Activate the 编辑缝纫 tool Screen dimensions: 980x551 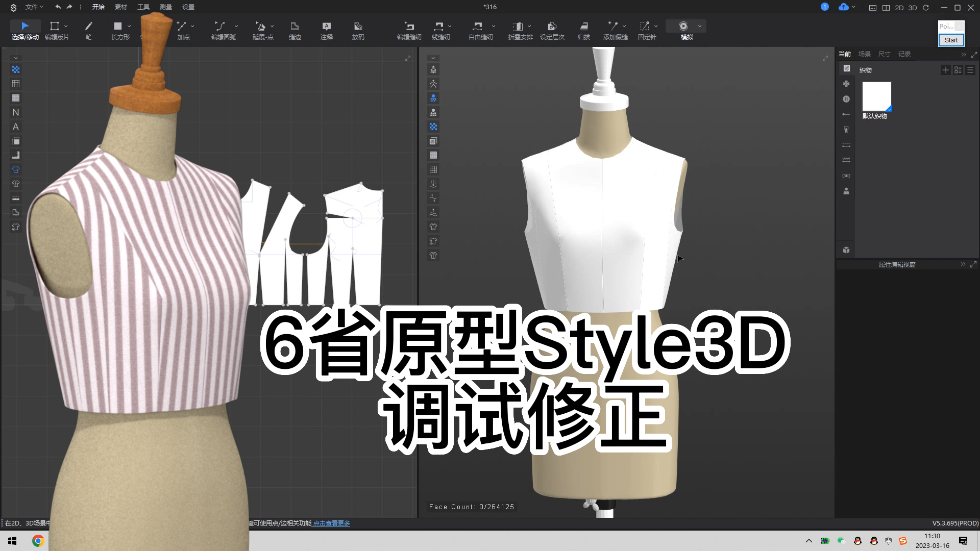(409, 31)
